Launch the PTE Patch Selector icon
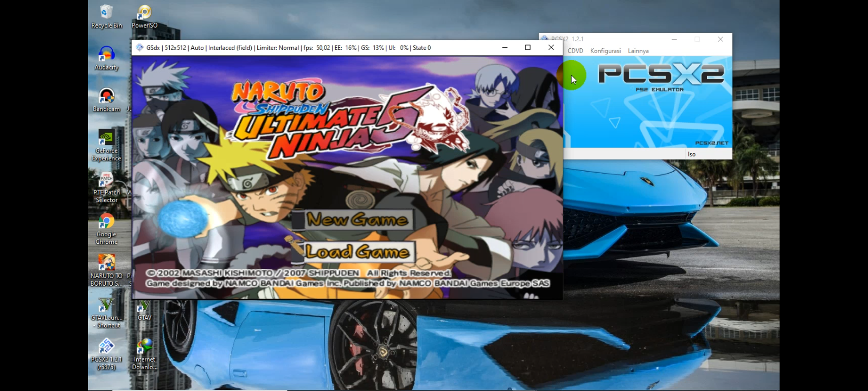This screenshot has width=868, height=391. 106,187
